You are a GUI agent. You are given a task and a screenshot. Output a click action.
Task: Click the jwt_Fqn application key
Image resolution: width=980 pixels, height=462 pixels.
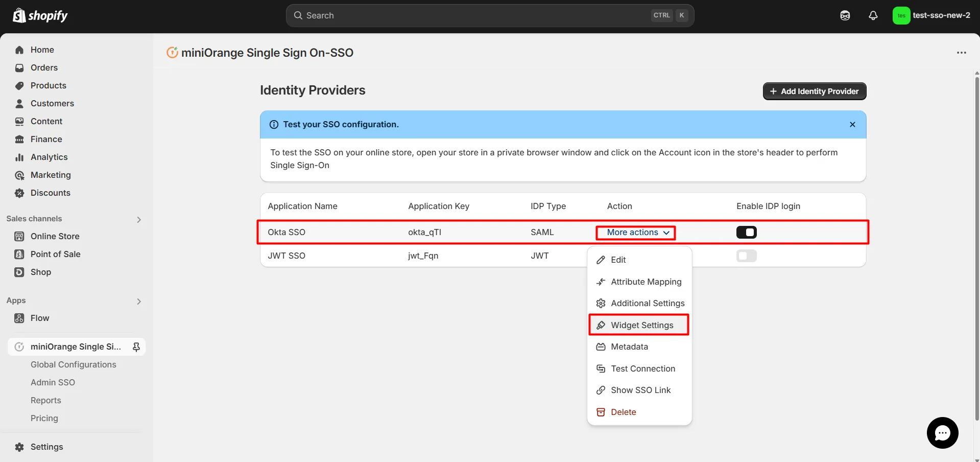[x=423, y=256]
